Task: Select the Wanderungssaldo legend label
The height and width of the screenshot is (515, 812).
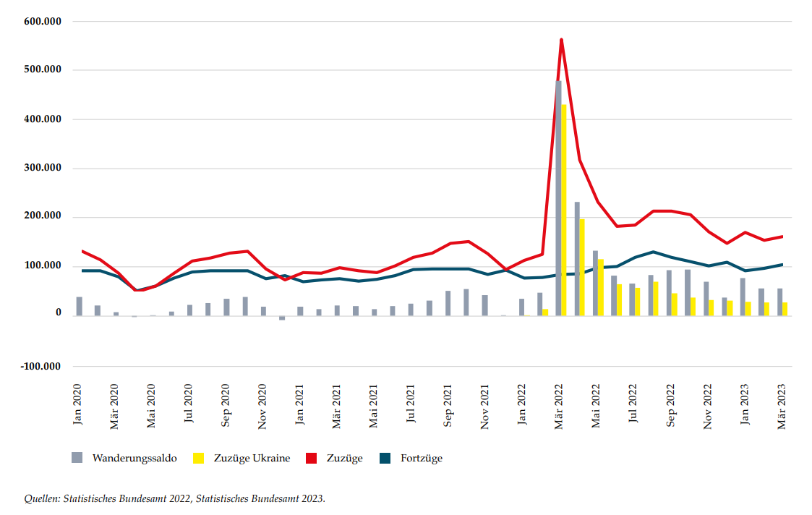Action: tap(134, 458)
